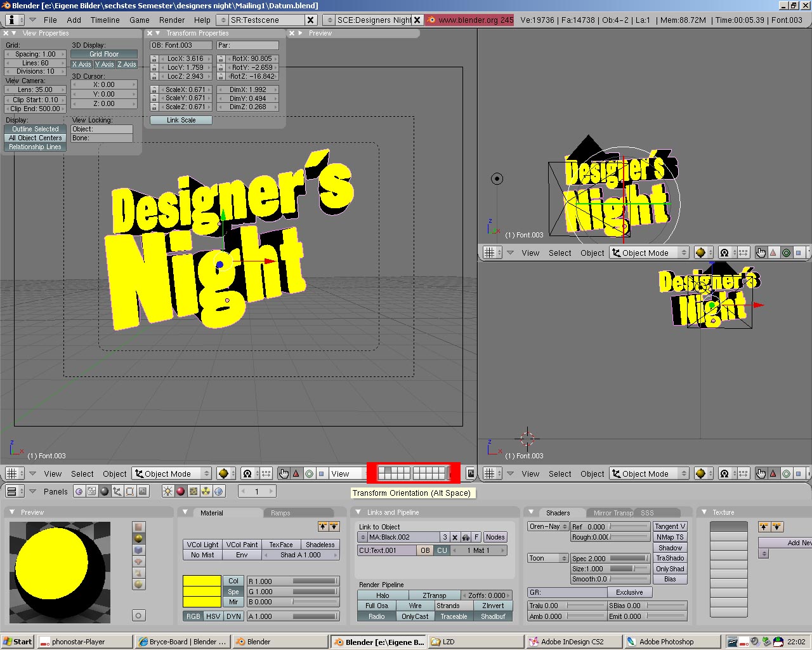Viewport: 812px width, 650px height.
Task: Open Adobe Photoshop from the taskbar
Action: tap(672, 642)
